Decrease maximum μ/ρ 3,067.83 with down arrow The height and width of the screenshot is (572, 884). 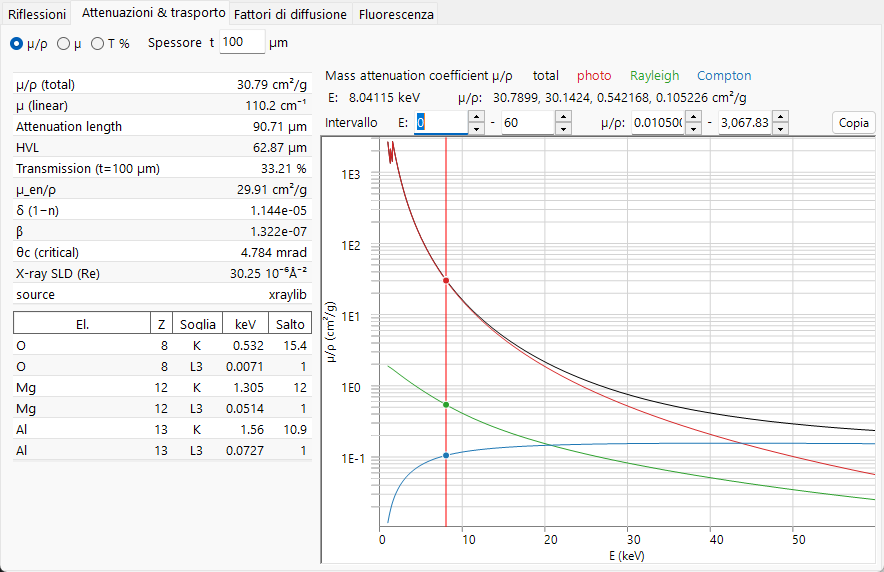pyautogui.click(x=780, y=129)
